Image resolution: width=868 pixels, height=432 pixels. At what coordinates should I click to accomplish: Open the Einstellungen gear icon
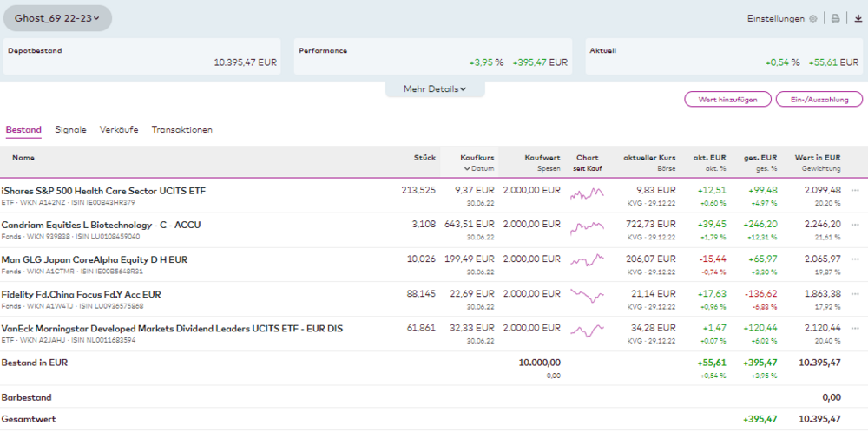click(x=812, y=19)
